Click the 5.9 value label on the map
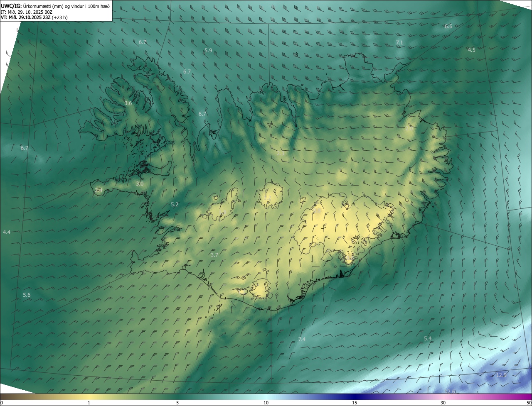The image size is (532, 406). coord(208,51)
